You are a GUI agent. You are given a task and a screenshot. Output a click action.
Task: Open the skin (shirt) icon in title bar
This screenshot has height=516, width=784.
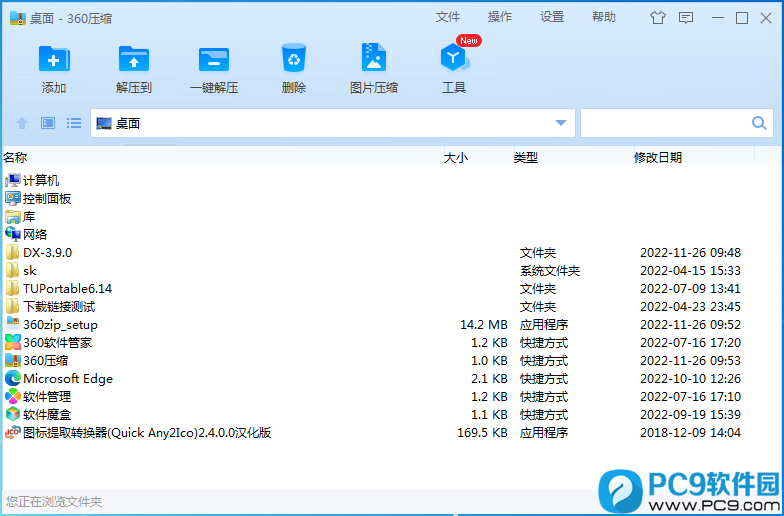[658, 18]
